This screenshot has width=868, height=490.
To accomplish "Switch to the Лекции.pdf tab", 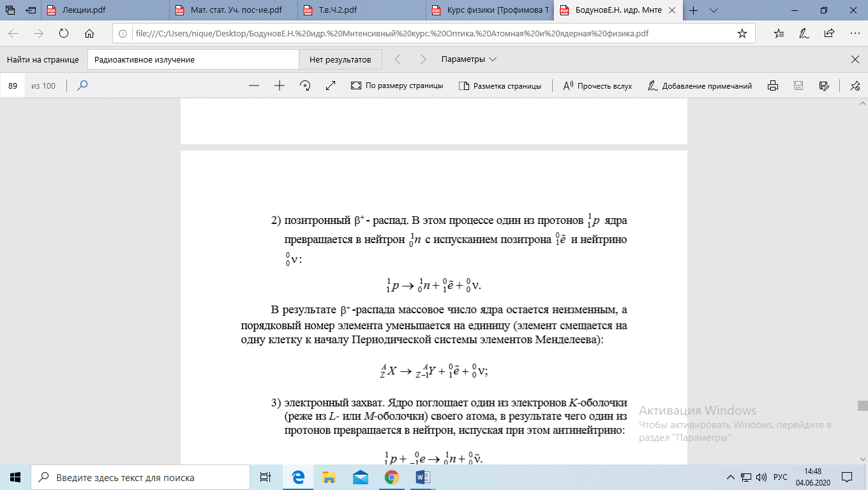I will tap(105, 10).
